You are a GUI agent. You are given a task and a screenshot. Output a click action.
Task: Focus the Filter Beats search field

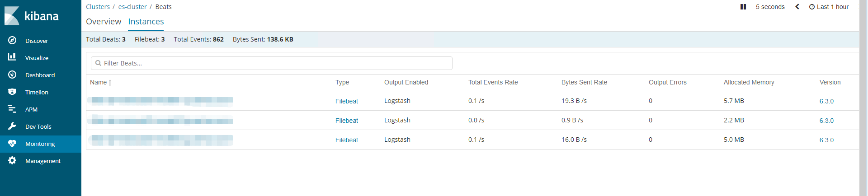272,63
